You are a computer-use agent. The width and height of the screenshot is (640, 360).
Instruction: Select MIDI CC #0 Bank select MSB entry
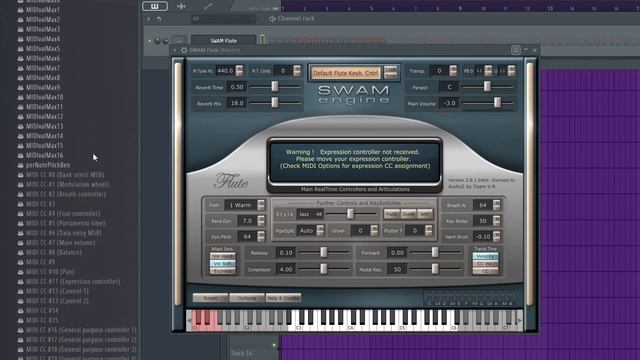[x=65, y=175]
